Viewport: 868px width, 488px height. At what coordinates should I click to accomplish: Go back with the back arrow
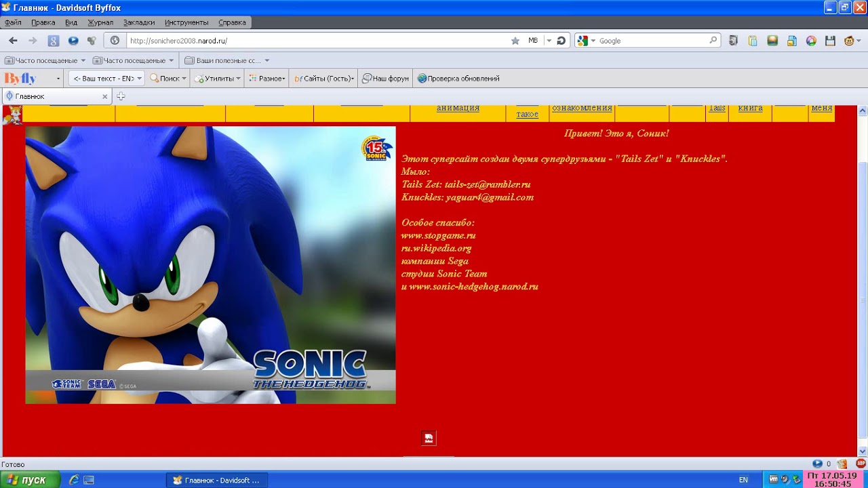pos(13,41)
